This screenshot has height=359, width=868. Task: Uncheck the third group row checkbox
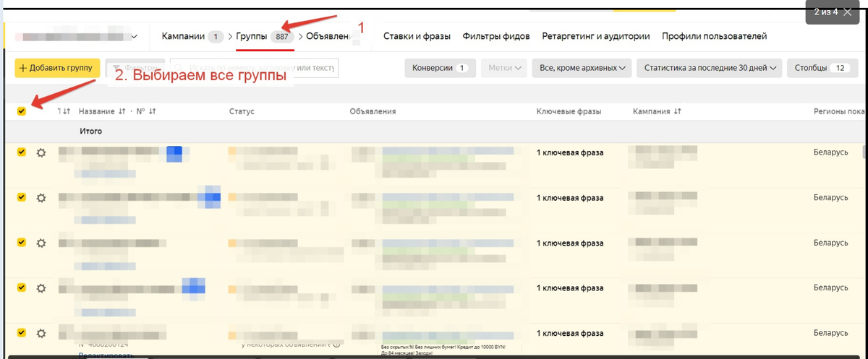pos(21,241)
